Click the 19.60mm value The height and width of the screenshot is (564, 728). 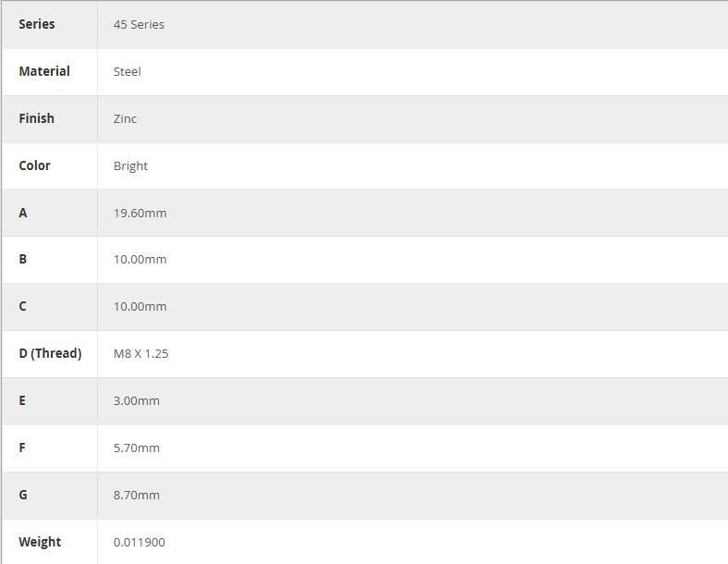140,214
